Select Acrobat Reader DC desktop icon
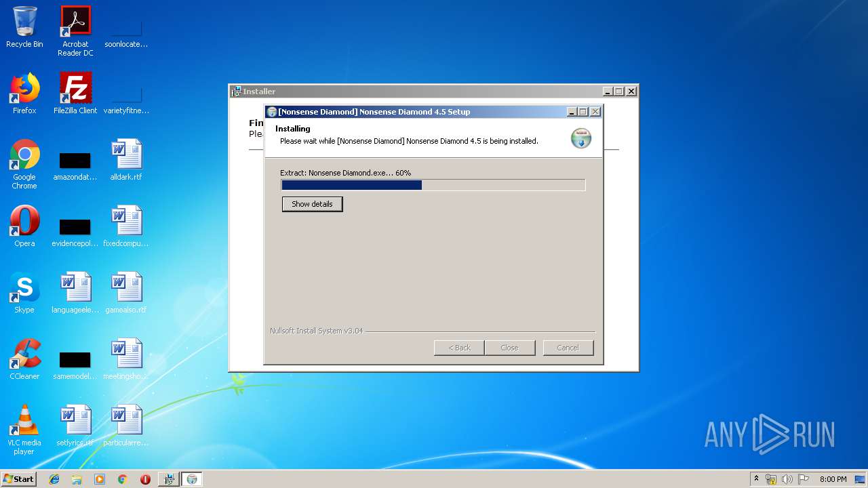Viewport: 868px width, 488px height. pos(75,31)
